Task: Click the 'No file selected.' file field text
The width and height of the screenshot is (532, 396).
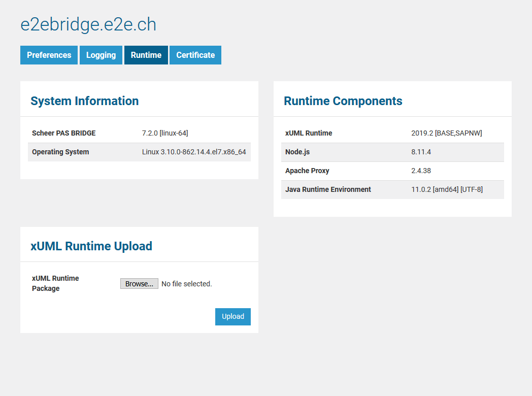Action: coord(186,284)
